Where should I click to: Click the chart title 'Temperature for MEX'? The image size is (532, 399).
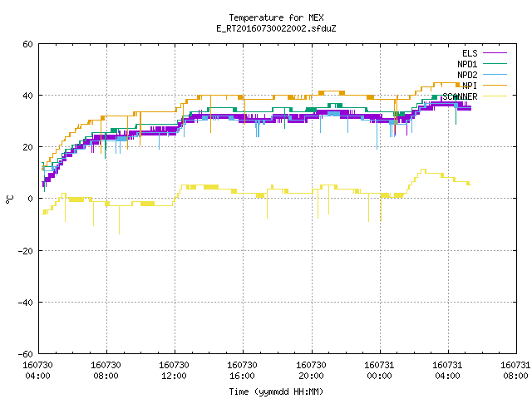point(276,17)
